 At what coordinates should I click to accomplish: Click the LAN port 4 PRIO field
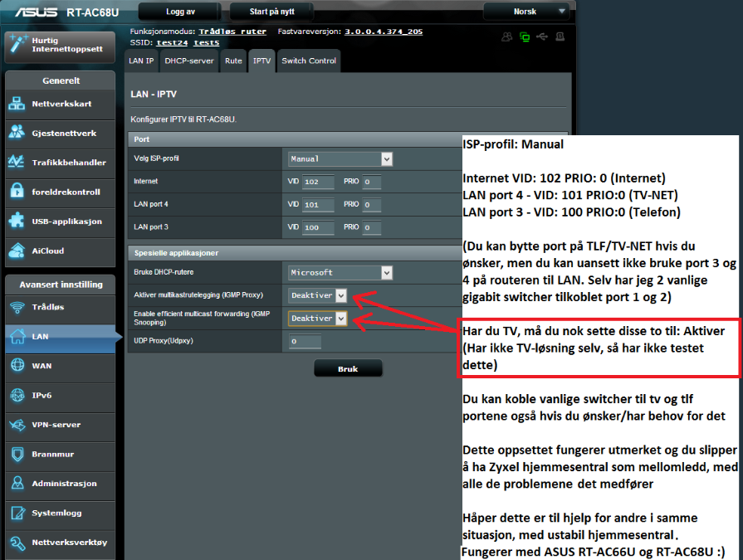(x=372, y=204)
